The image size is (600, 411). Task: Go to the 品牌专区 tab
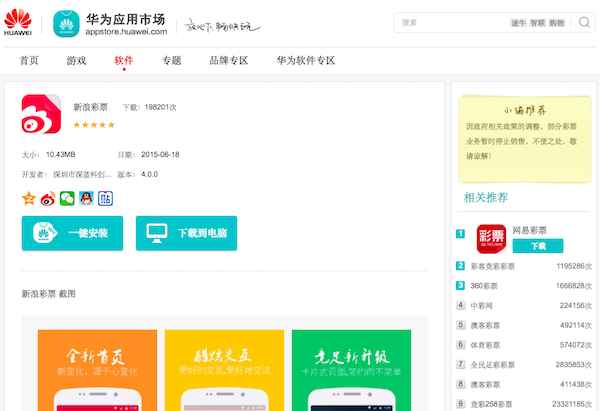pyautogui.click(x=228, y=61)
